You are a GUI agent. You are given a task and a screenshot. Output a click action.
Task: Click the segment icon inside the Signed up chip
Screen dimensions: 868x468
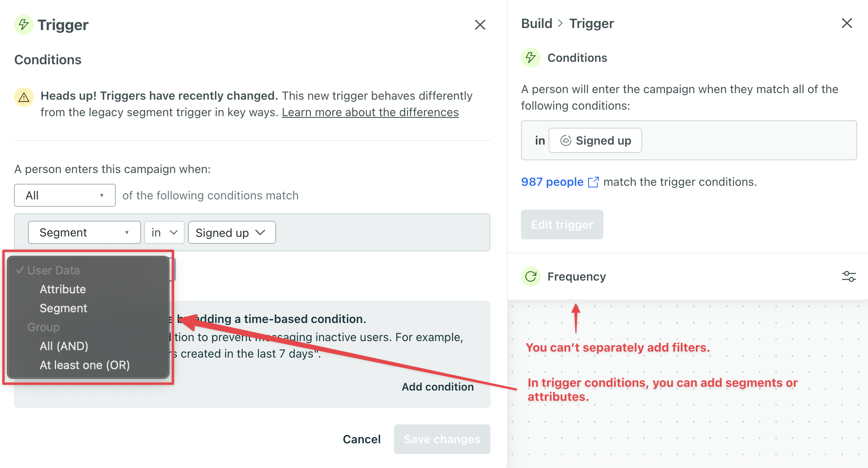566,140
